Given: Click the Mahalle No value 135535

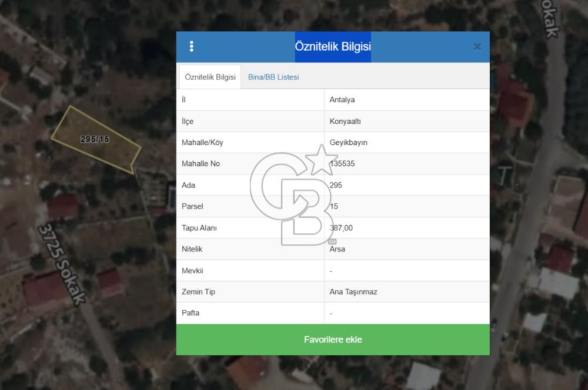Looking at the screenshot, I should (x=342, y=164).
